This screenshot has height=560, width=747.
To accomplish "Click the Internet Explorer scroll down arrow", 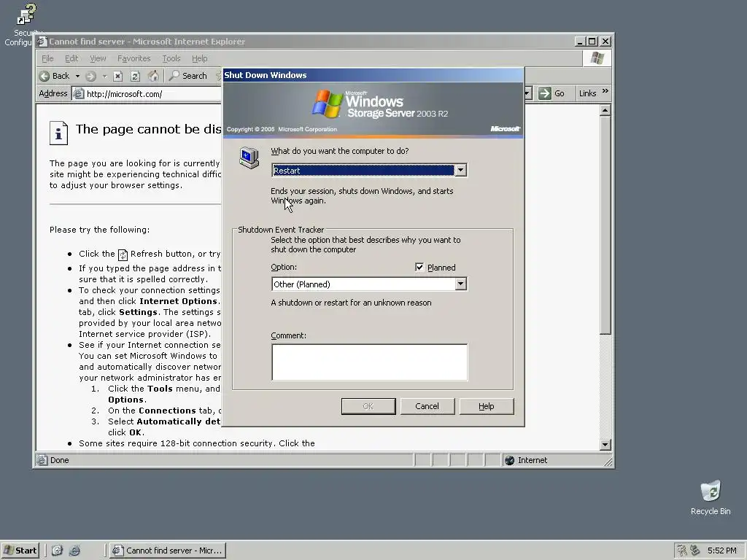I will (605, 444).
